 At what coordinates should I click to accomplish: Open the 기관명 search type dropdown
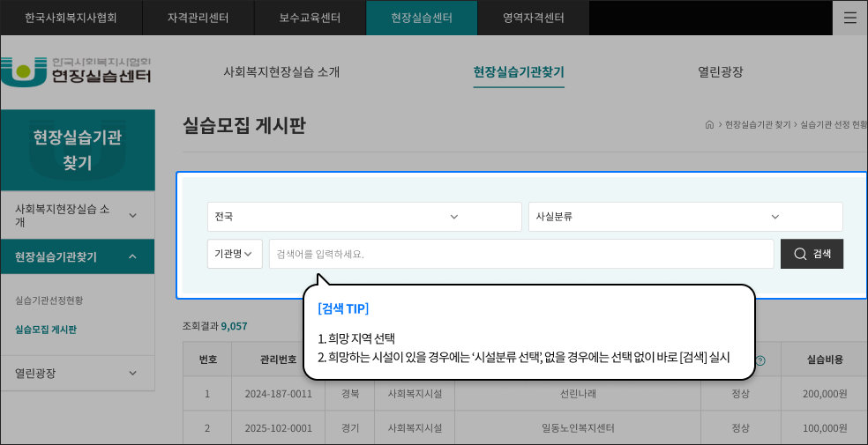coord(234,254)
